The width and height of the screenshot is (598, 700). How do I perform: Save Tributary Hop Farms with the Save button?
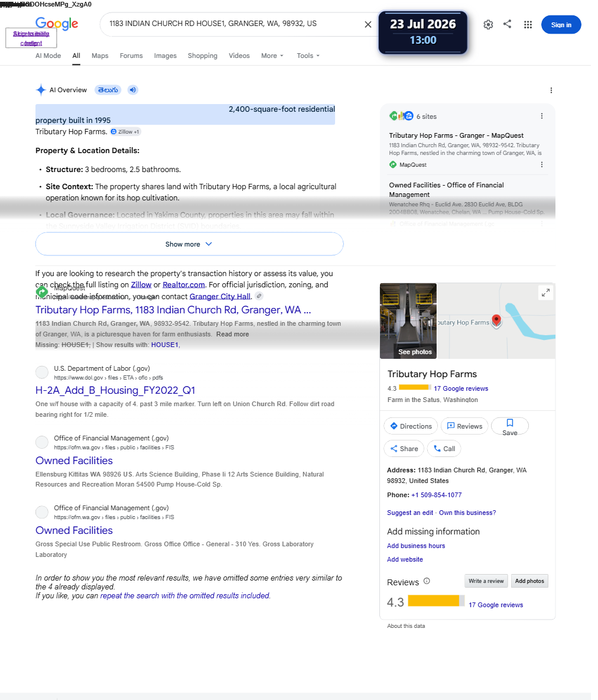(509, 426)
